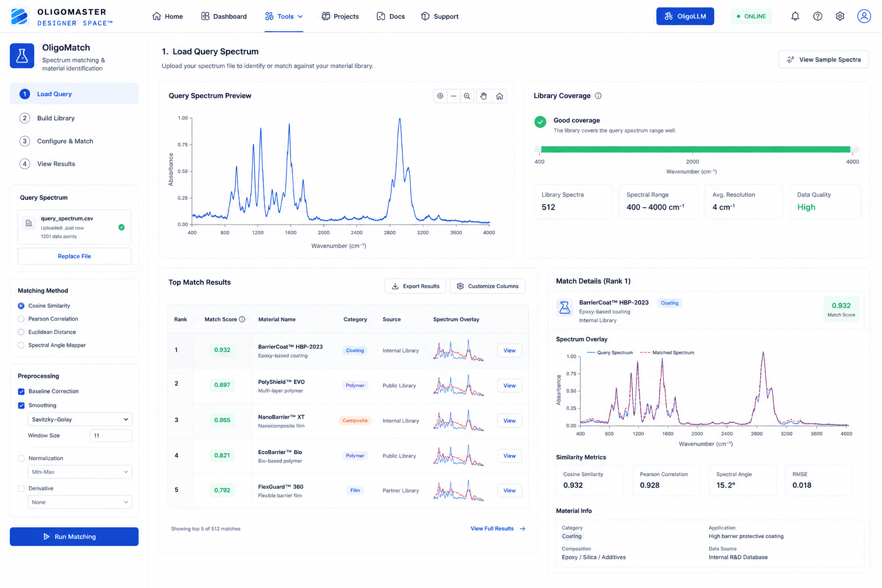Go to Home in top navigation
The height and width of the screenshot is (588, 882).
tap(168, 17)
